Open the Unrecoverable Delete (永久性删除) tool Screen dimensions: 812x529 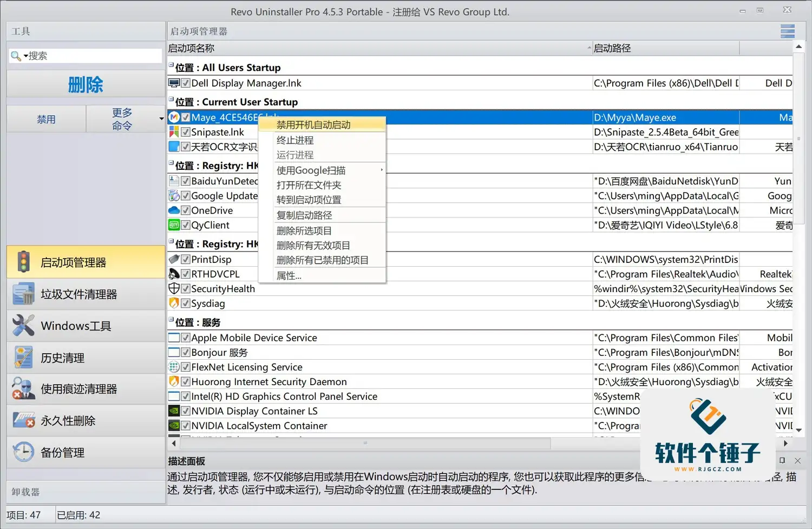tap(86, 420)
